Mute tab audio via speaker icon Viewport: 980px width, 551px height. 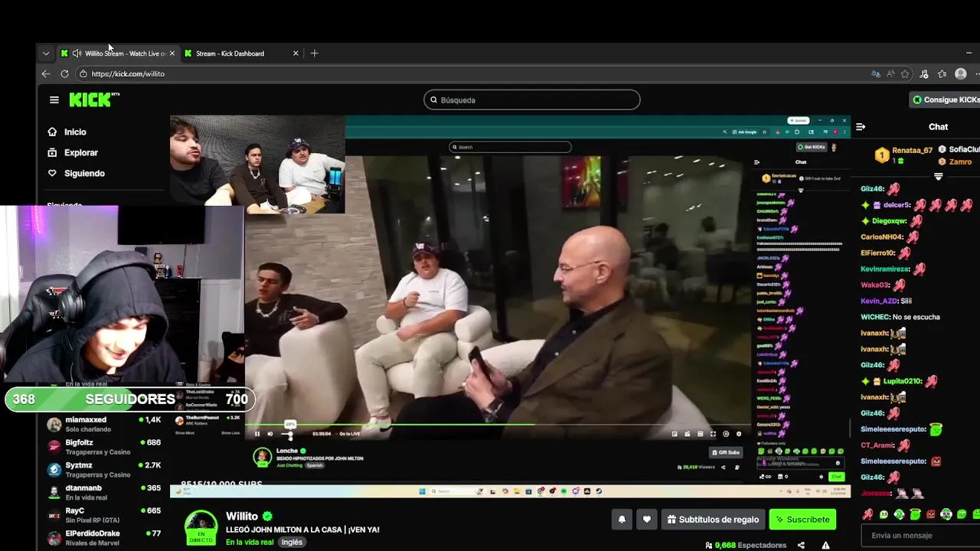[77, 54]
